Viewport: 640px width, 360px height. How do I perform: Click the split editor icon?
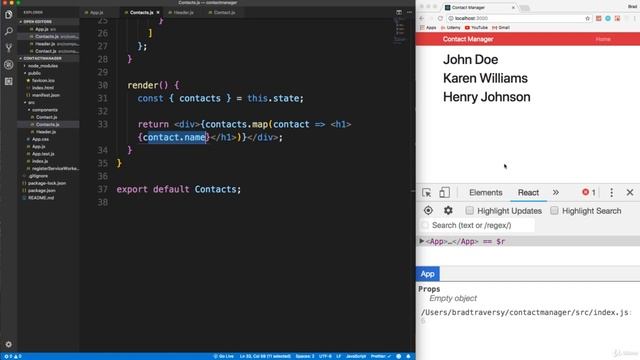pos(399,12)
